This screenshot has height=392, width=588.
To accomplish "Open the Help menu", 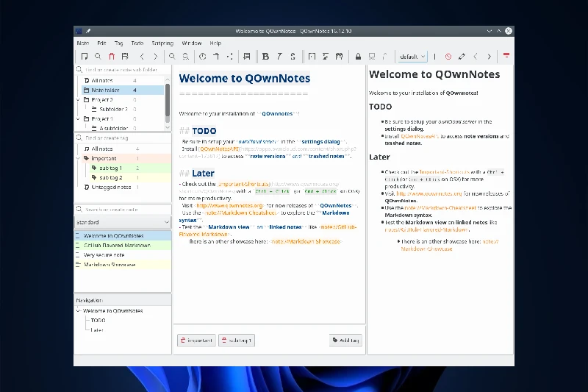I will pos(215,43).
